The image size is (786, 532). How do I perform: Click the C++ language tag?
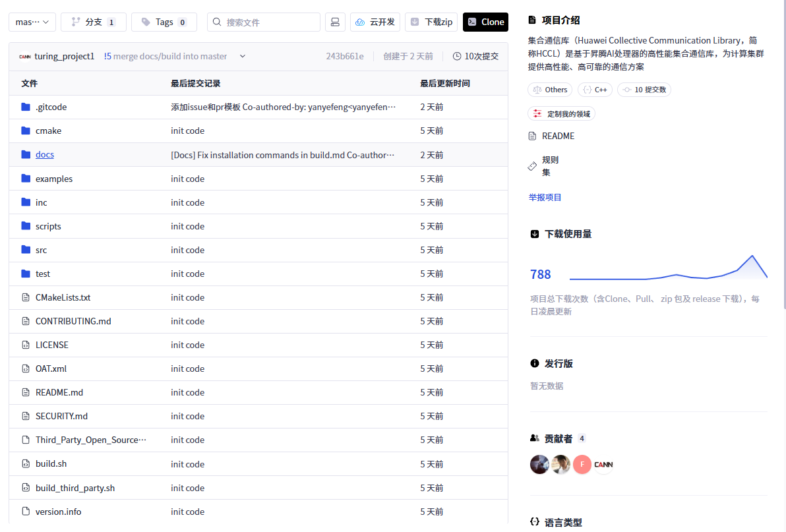point(595,90)
